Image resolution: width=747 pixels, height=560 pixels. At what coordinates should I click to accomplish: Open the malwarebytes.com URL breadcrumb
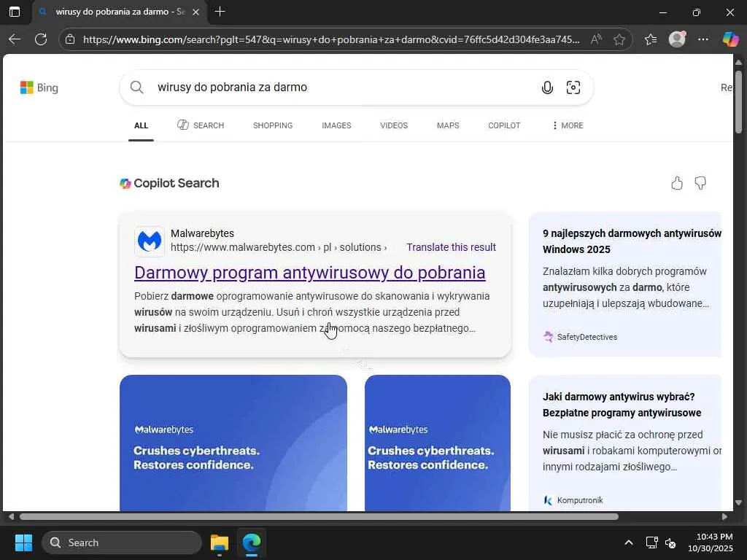(279, 248)
